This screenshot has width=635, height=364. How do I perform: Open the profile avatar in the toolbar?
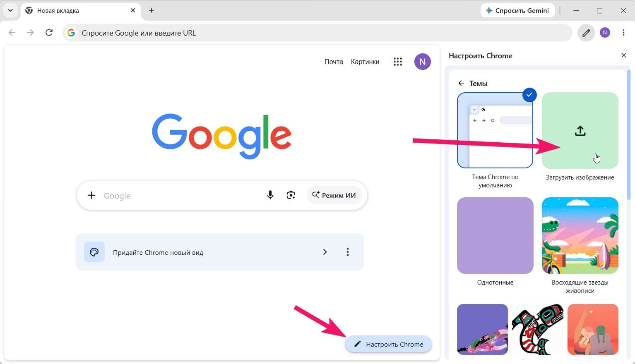[x=605, y=33]
